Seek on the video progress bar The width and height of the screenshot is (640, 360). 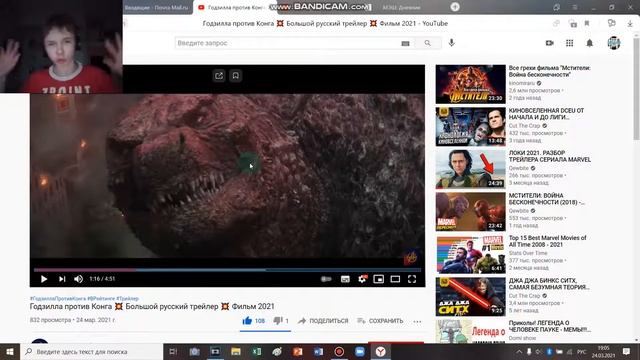(227, 270)
